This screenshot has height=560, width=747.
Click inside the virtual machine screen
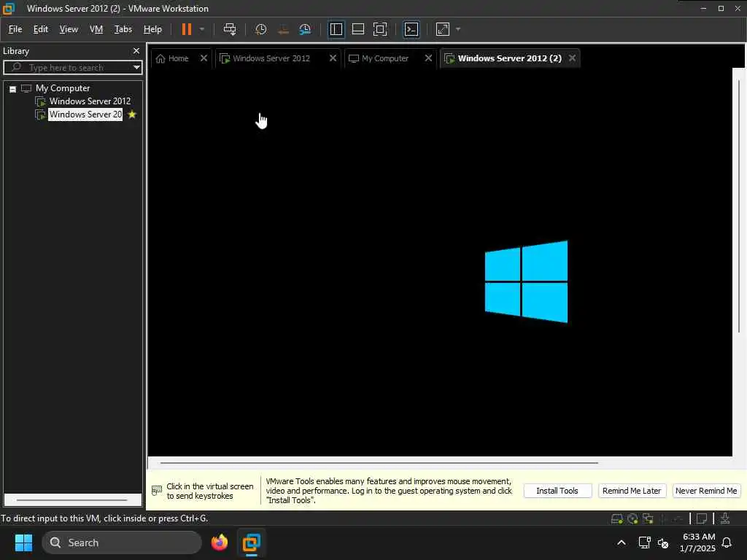(440, 262)
